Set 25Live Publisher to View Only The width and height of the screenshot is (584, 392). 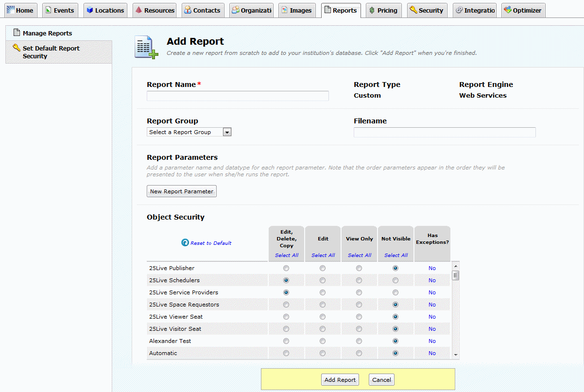click(x=359, y=268)
